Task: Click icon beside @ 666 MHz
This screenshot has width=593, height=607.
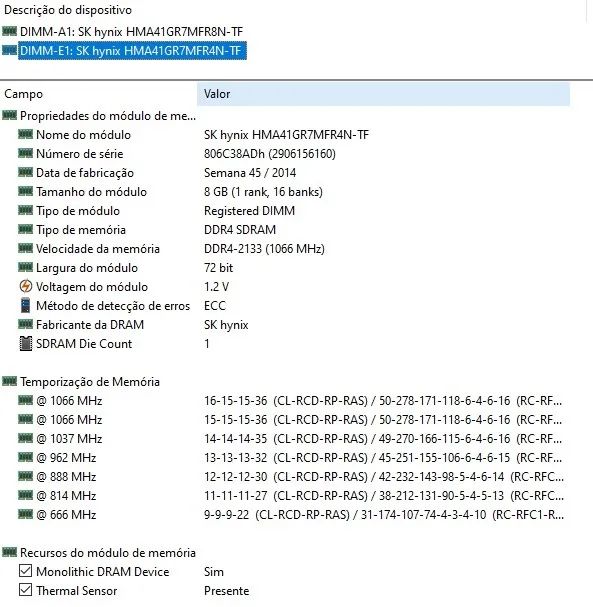Action: point(26,514)
